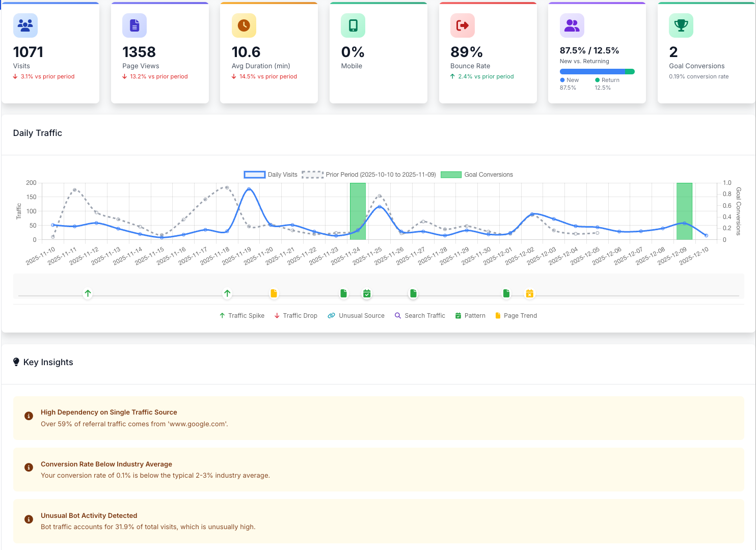Select the green calendar pattern timeline marker
The height and width of the screenshot is (550, 756).
(367, 293)
